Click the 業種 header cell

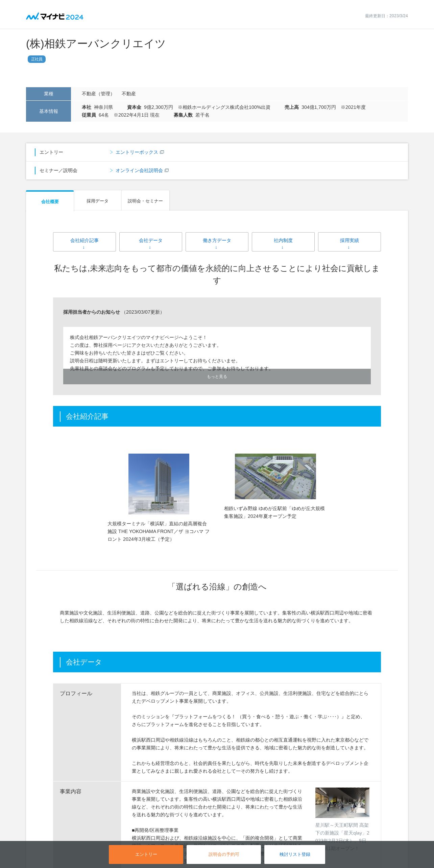click(x=48, y=94)
